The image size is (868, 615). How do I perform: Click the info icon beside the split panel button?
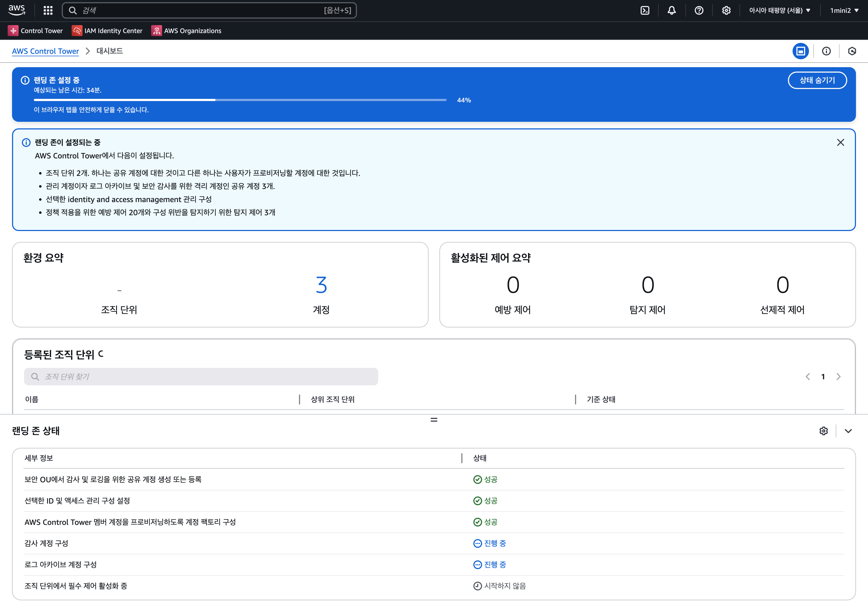(826, 51)
